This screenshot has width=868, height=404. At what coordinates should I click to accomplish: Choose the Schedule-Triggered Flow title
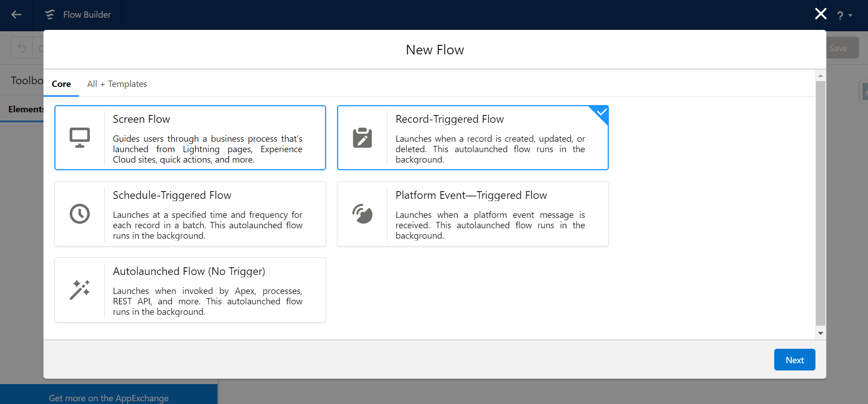point(172,195)
